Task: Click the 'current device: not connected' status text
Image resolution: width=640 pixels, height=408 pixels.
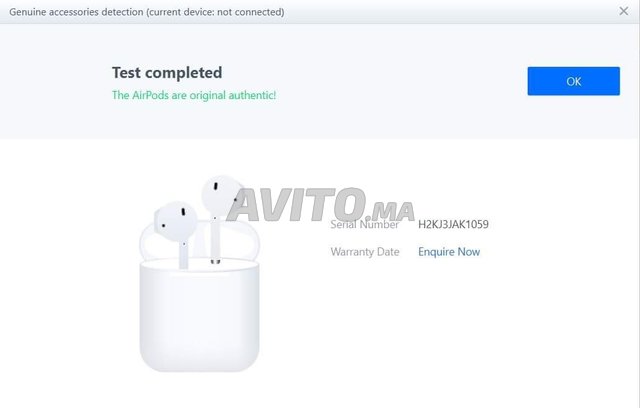Action: click(216, 12)
